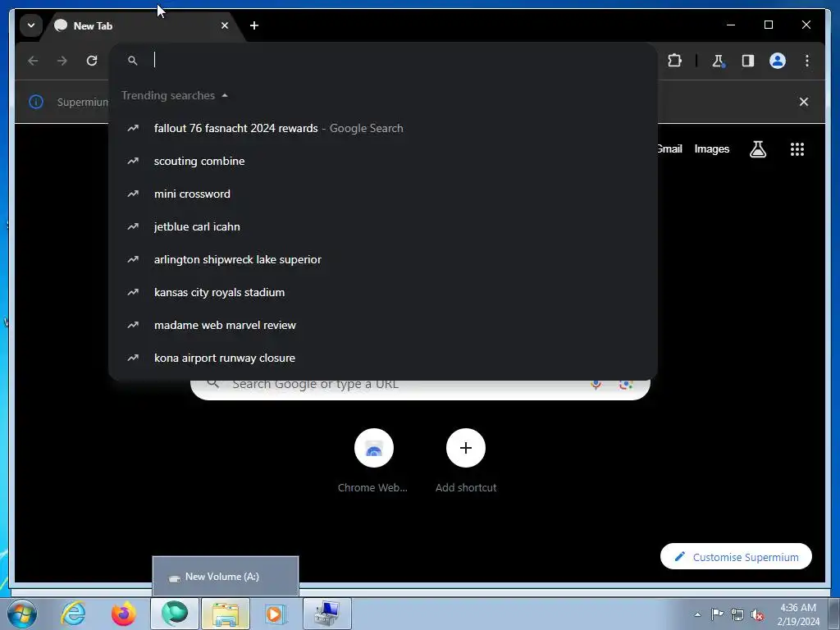Open Windows Media Player from taskbar
This screenshot has height=630, width=840.
(276, 614)
